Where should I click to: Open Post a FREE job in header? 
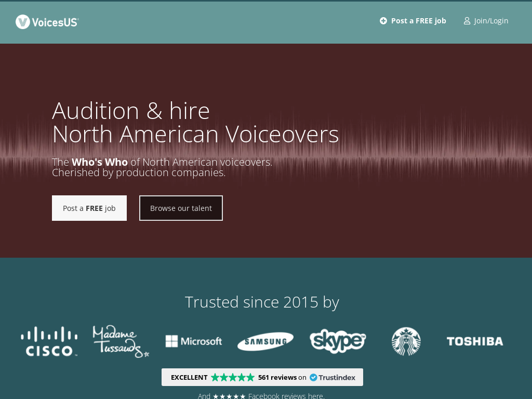pyautogui.click(x=413, y=21)
